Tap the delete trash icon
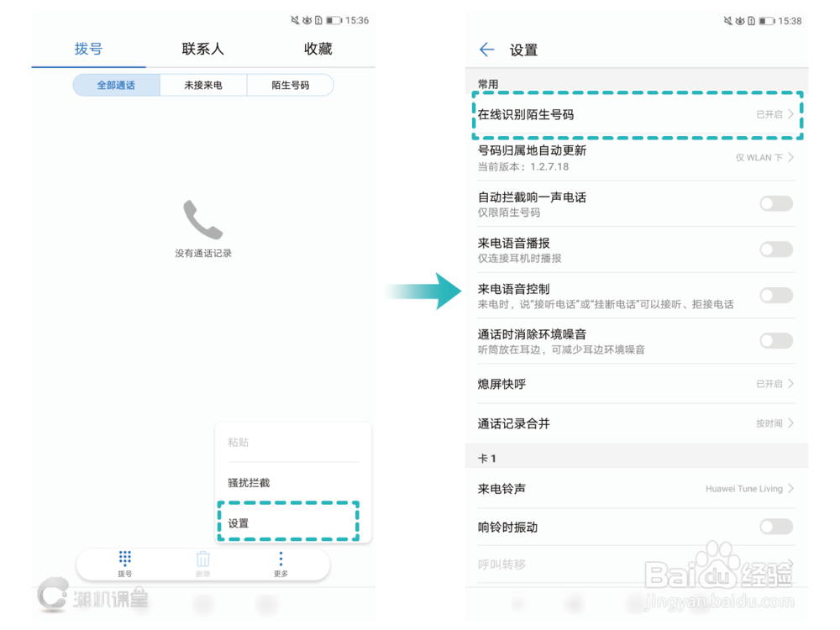The width and height of the screenshot is (840, 630). (203, 559)
